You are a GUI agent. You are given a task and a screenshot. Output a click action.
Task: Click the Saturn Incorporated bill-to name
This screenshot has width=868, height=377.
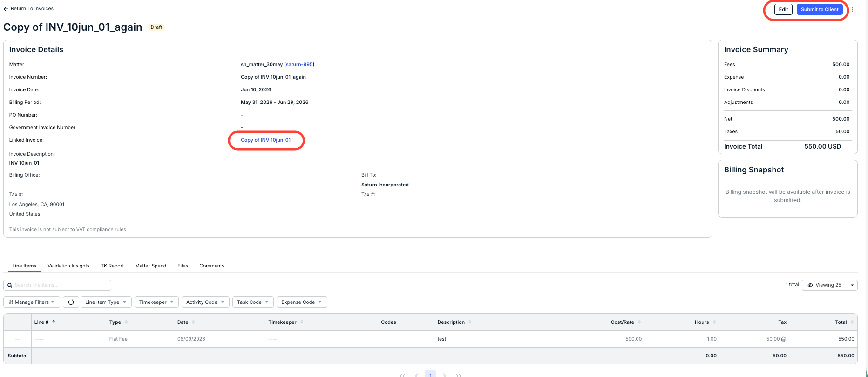[385, 185]
